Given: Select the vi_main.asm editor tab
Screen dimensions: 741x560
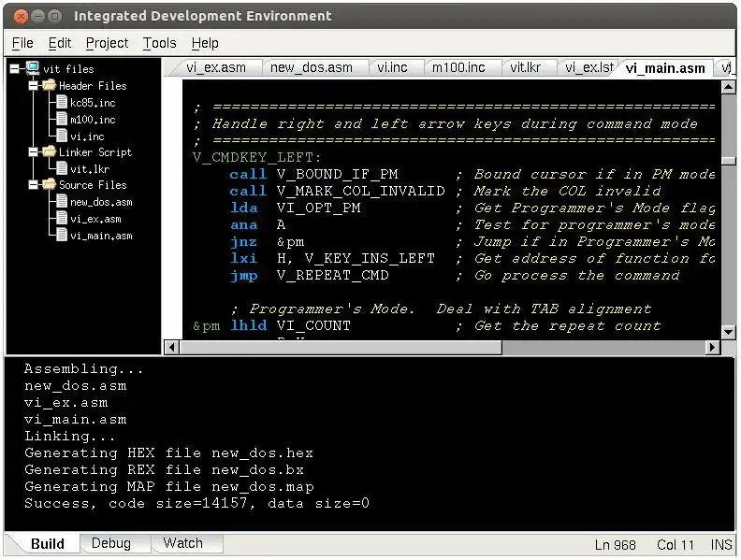Looking at the screenshot, I should click(665, 68).
